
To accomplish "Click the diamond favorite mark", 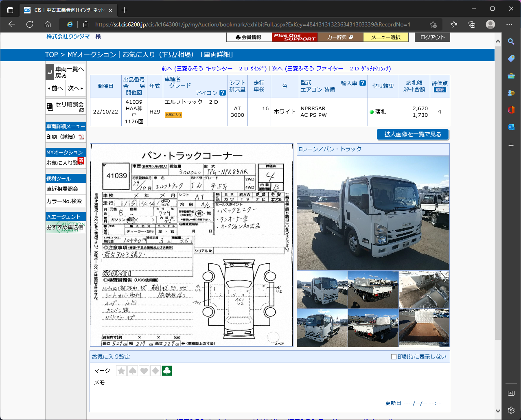I will 155,371.
